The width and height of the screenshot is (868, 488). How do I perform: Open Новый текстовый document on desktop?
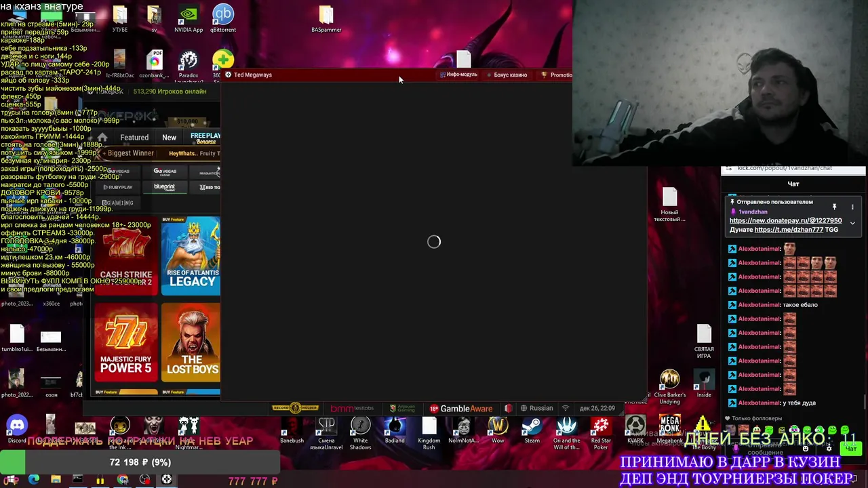point(669,205)
